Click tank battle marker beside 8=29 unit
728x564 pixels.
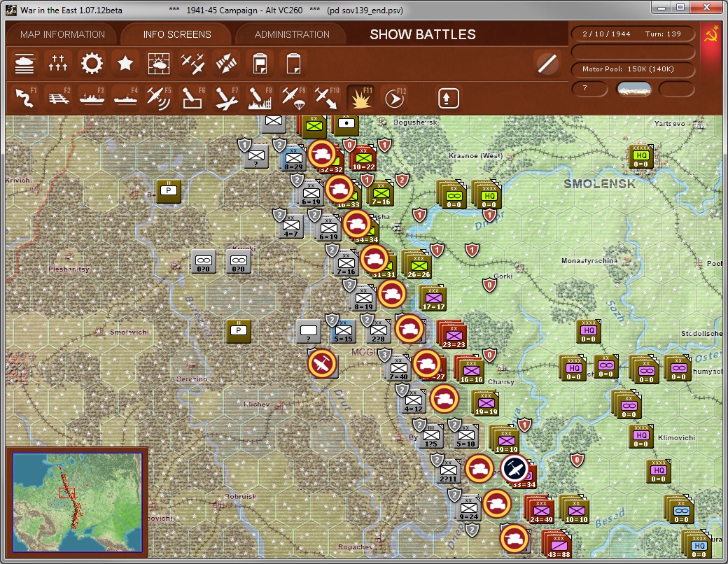point(322,154)
